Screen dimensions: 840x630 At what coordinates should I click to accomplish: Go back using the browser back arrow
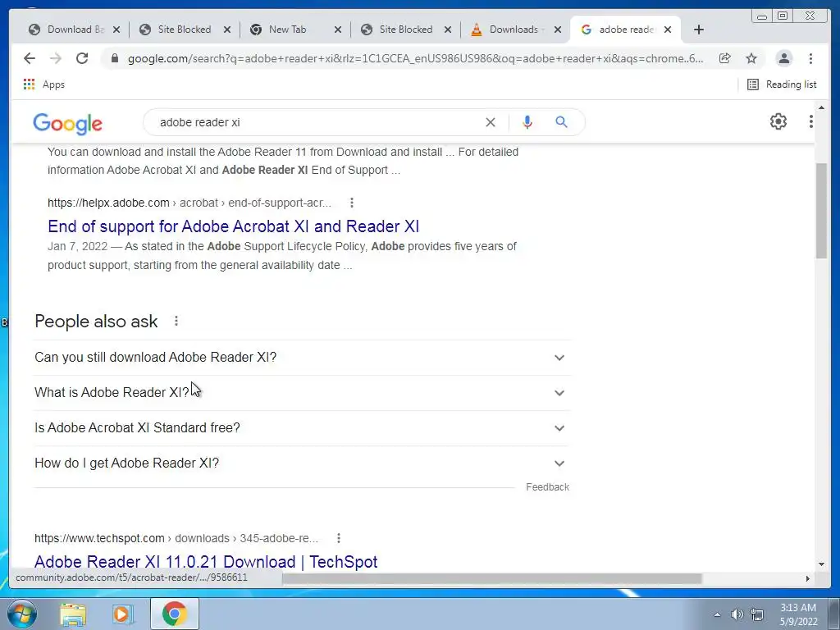coord(30,58)
